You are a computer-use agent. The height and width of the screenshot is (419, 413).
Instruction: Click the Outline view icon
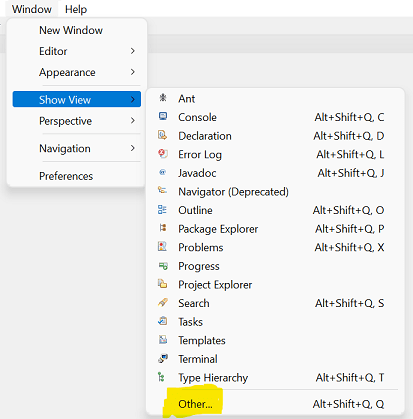(x=162, y=210)
